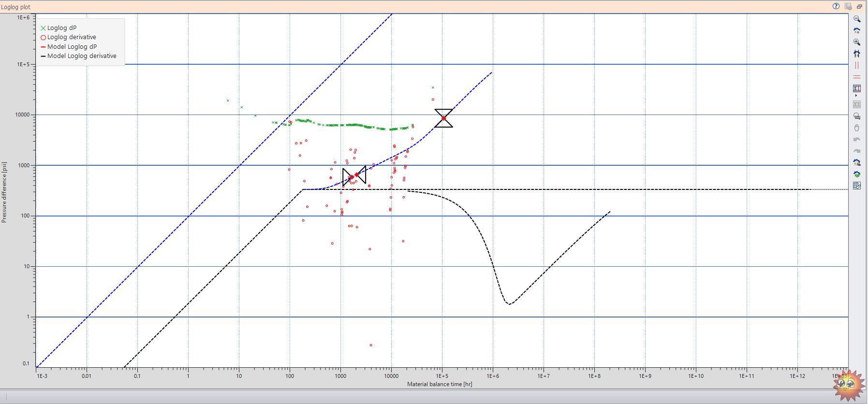Image resolution: width=868 pixels, height=404 pixels.
Task: Click the greyed out table range icon
Action: [x=857, y=104]
